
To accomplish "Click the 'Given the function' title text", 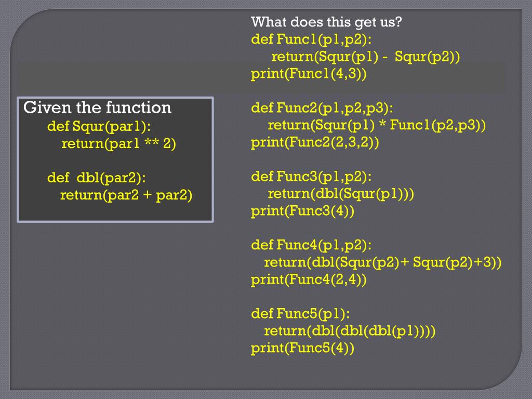I will [x=97, y=108].
